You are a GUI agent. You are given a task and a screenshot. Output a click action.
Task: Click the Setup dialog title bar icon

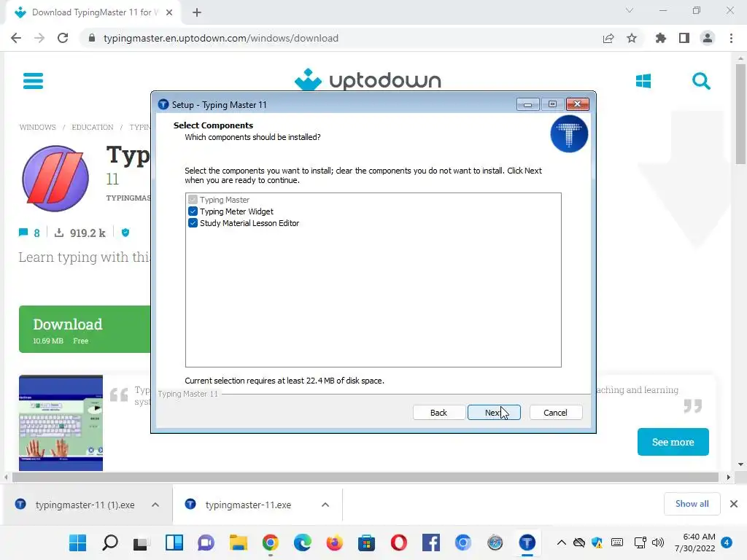(163, 104)
